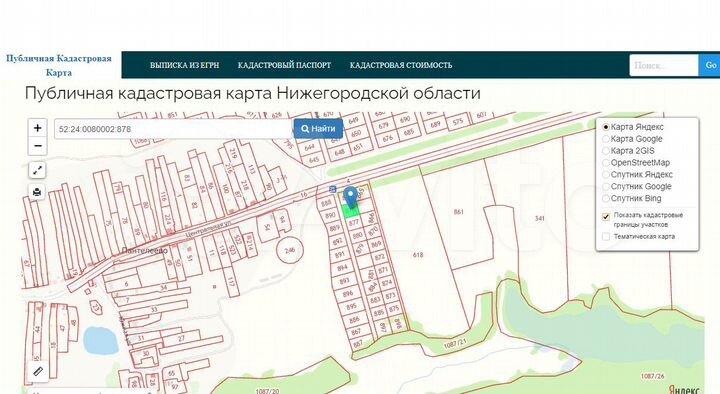
Task: Open Кадастровый паспорт menu item
Action: click(x=284, y=65)
